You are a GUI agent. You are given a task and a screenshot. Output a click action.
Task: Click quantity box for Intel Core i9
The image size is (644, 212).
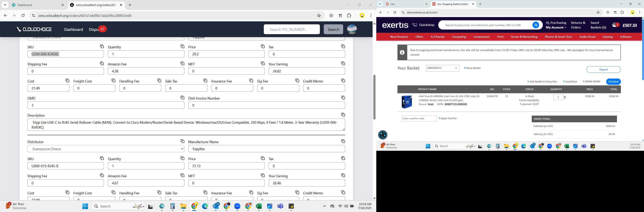(558, 97)
